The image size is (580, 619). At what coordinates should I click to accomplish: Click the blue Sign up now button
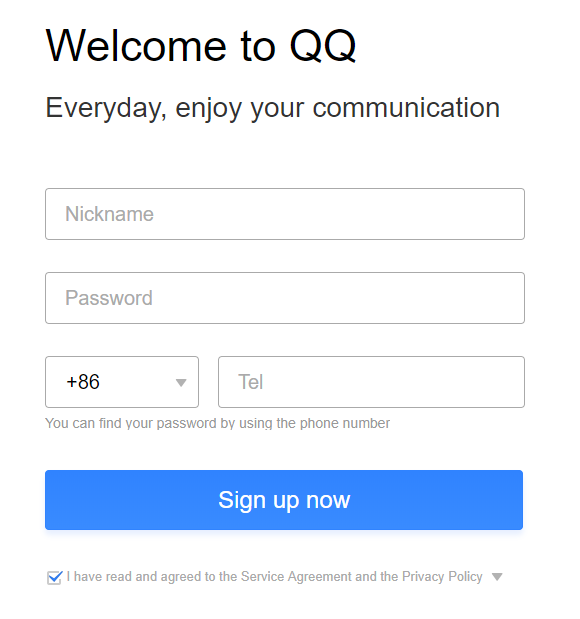tap(284, 500)
